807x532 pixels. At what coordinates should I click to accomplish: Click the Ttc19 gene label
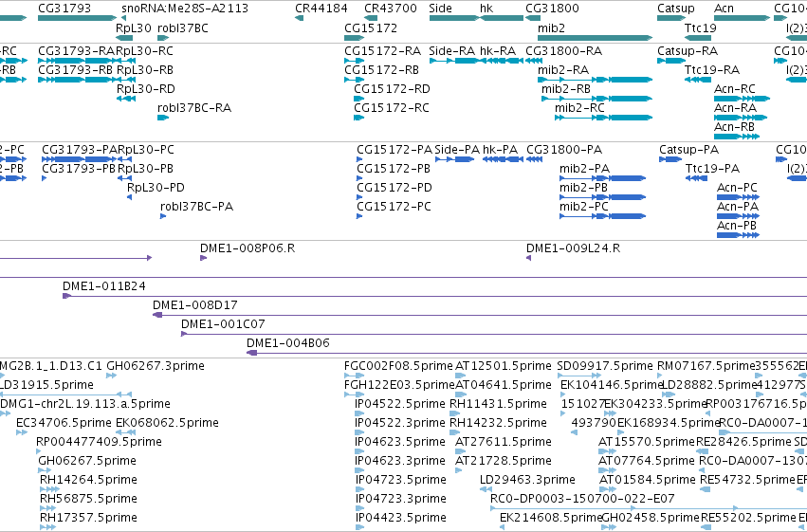pyautogui.click(x=701, y=28)
